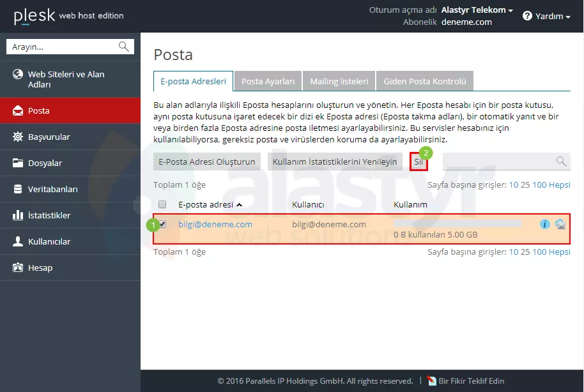
Task: Open Dosyalar in the sidebar
Action: [x=70, y=163]
